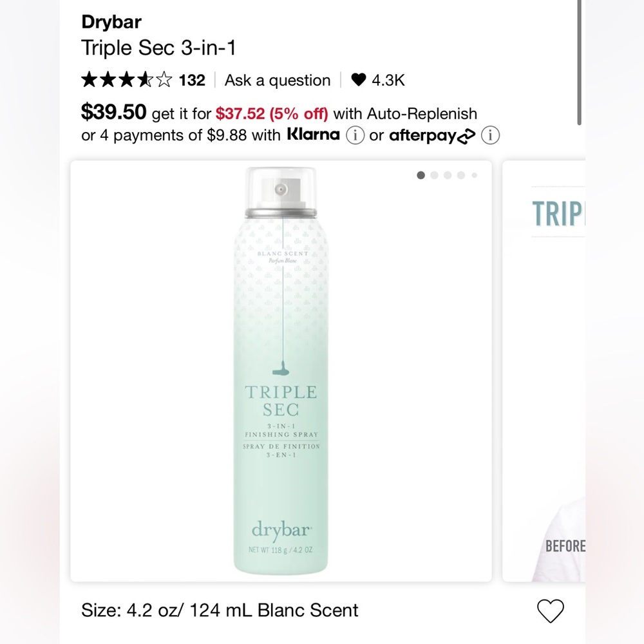Click the Klarna logo
The width and height of the screenshot is (644, 644).
pos(314,135)
